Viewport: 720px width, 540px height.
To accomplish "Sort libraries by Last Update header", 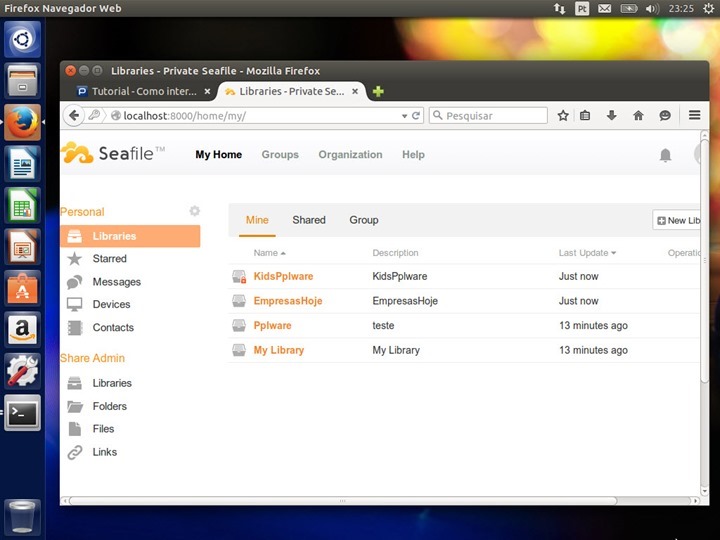I will pos(587,253).
